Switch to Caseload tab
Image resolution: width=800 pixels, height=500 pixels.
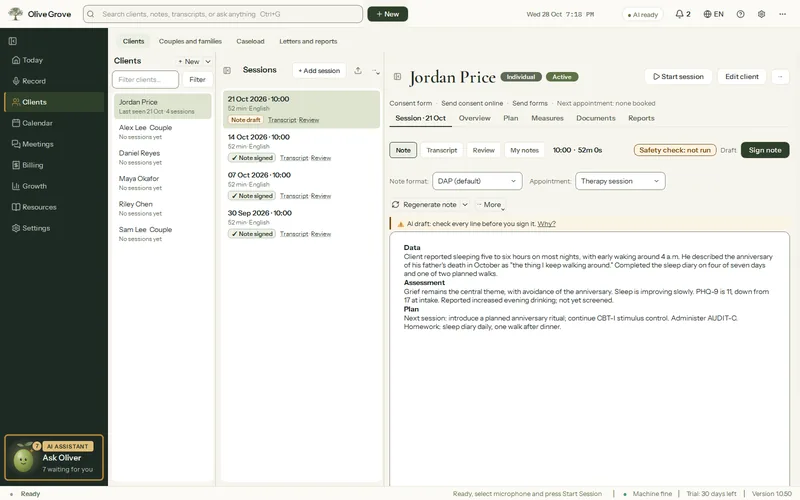(250, 41)
